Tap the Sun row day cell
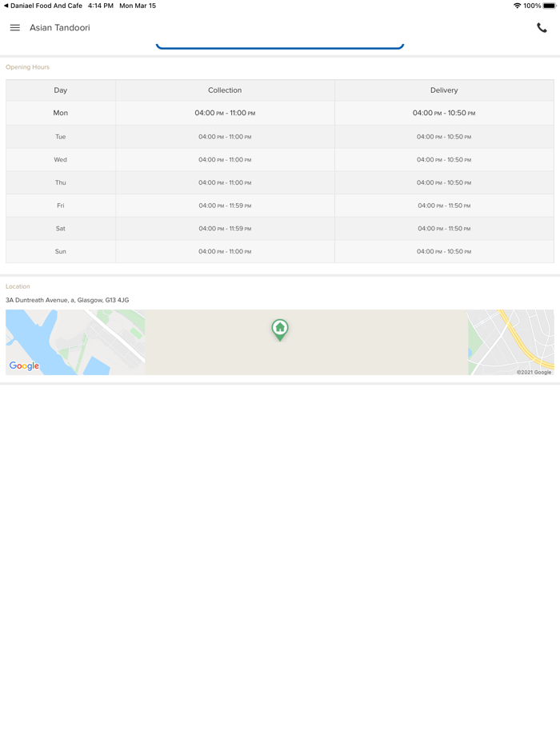 [61, 251]
